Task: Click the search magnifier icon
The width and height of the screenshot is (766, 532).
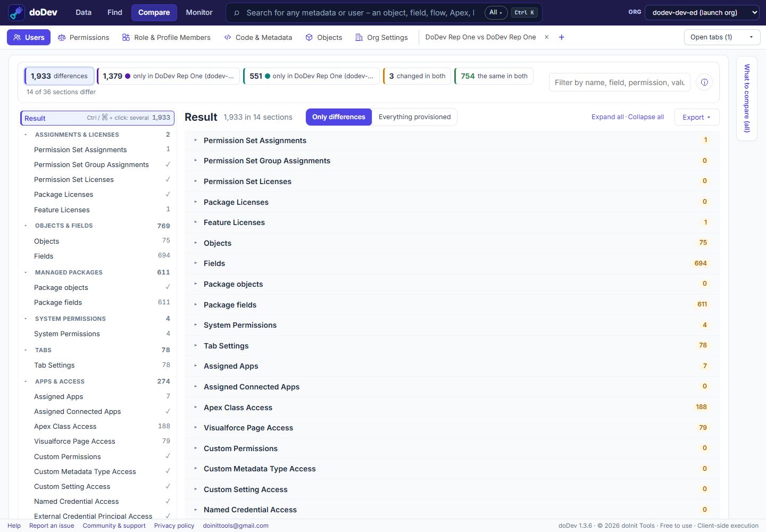Action: [x=237, y=13]
